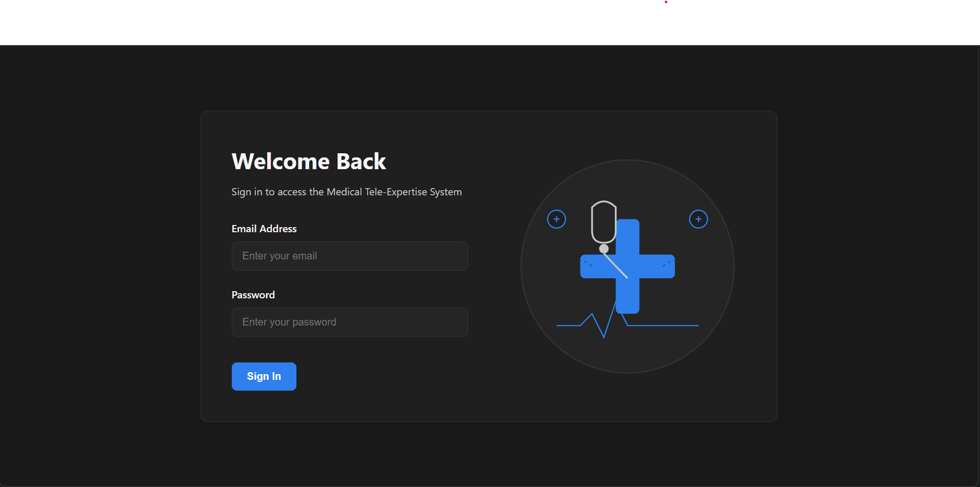Select the Medical Tele-Expertise System subtitle
This screenshot has height=487, width=980.
click(x=347, y=192)
